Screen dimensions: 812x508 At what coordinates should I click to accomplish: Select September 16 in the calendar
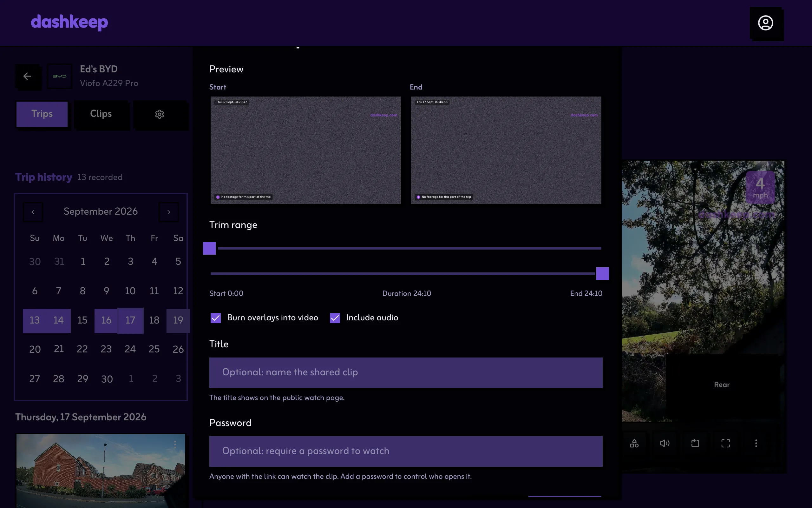106,321
